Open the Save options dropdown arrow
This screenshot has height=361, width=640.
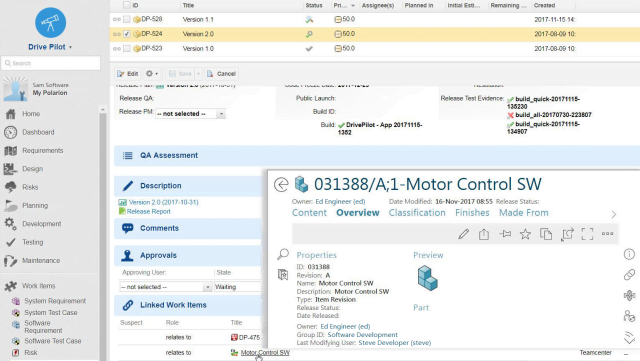click(199, 74)
